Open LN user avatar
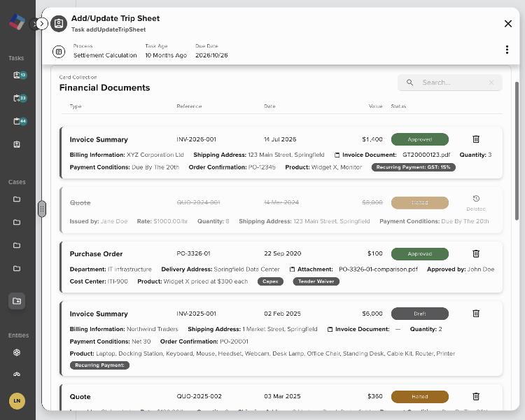The width and height of the screenshot is (525, 420). [17, 401]
